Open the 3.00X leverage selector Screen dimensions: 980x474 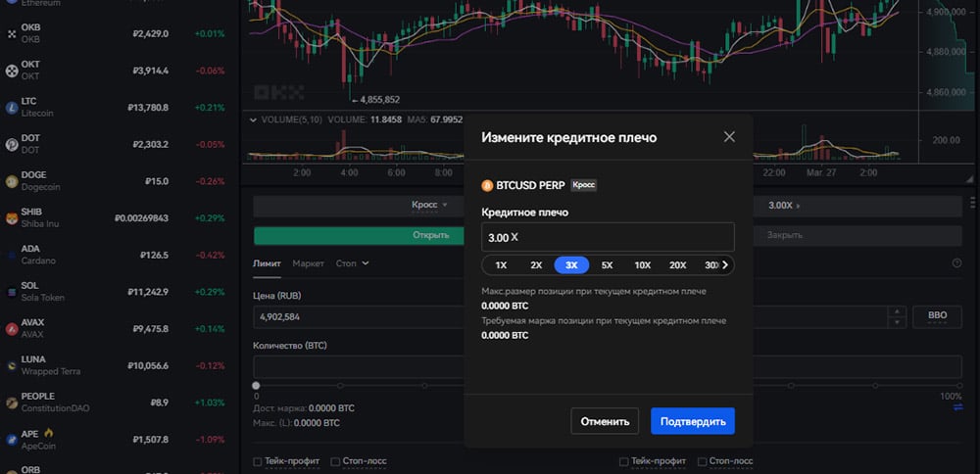(x=784, y=205)
